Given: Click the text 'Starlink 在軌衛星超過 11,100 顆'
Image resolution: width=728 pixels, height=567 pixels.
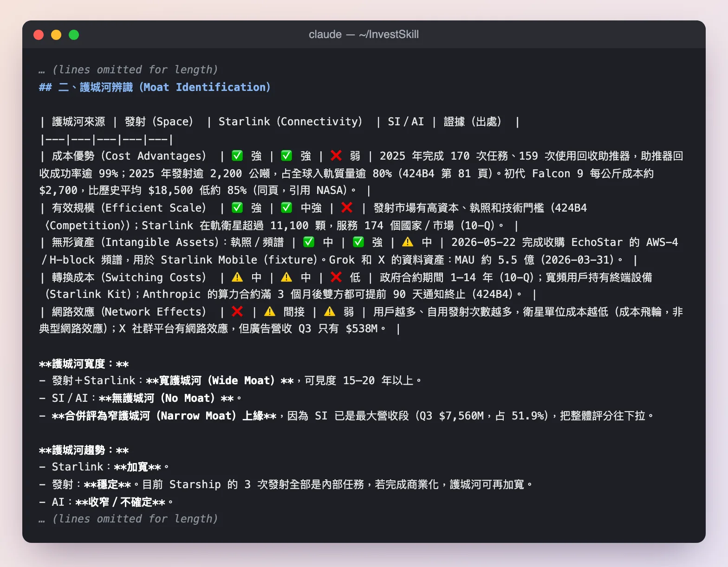Looking at the screenshot, I should 234,226.
